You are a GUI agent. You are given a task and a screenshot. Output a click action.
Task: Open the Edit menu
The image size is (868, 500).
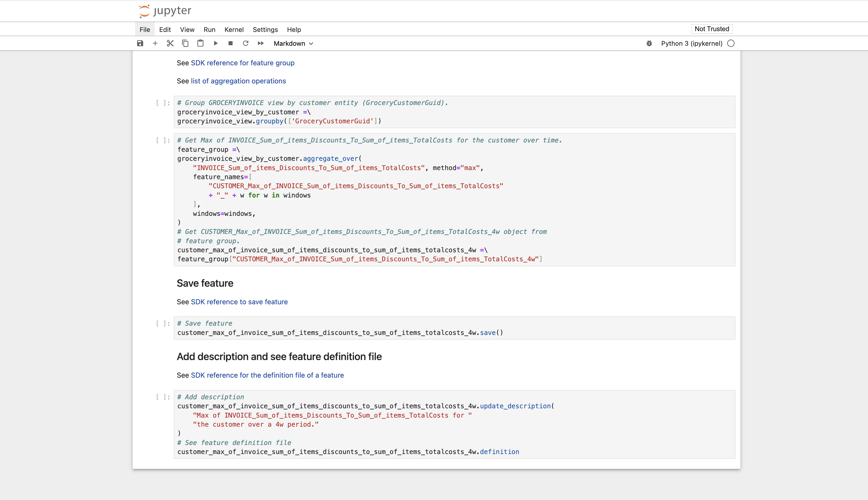[165, 30]
